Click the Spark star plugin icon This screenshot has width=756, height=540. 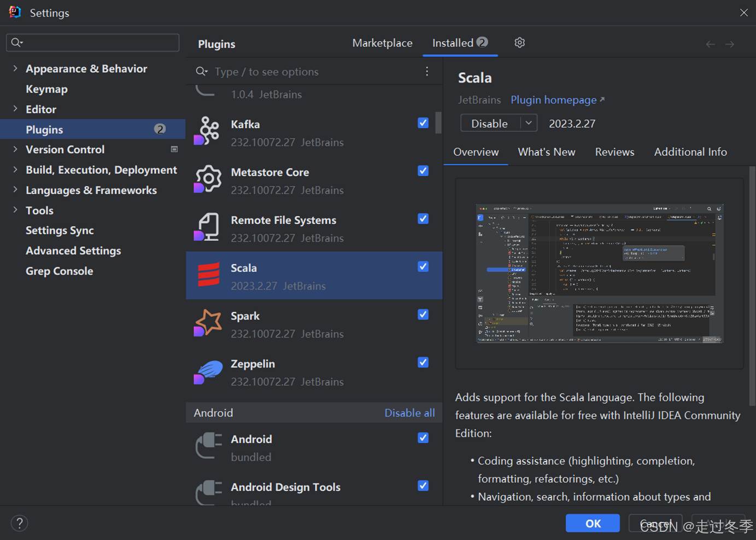[208, 323]
